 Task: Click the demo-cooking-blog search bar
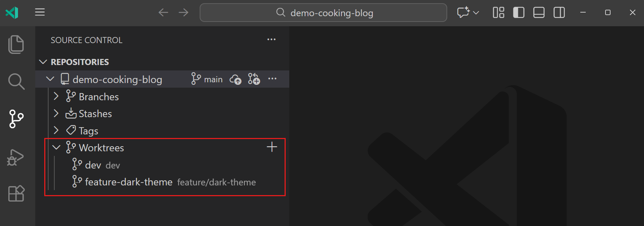(323, 13)
